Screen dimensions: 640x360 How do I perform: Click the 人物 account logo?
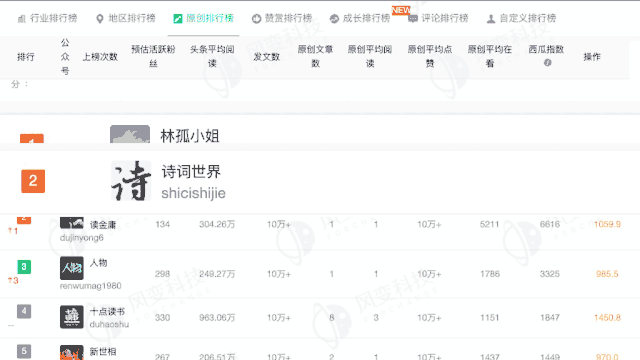(x=72, y=268)
